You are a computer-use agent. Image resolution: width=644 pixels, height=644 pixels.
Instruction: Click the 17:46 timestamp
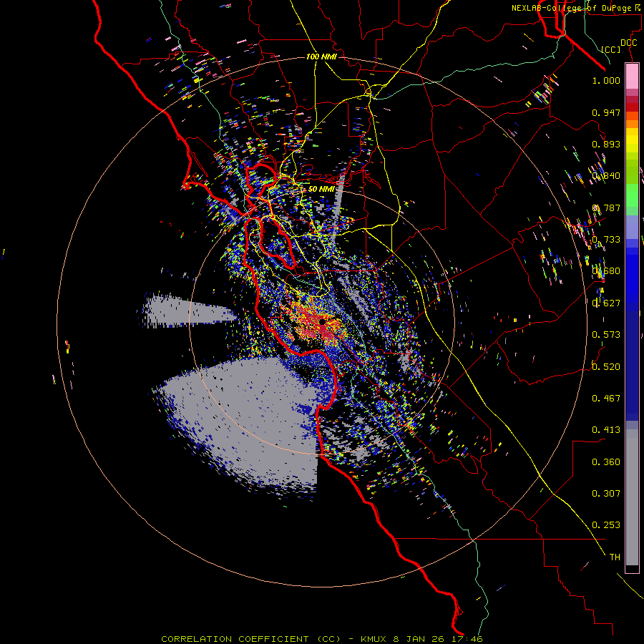(x=468, y=639)
